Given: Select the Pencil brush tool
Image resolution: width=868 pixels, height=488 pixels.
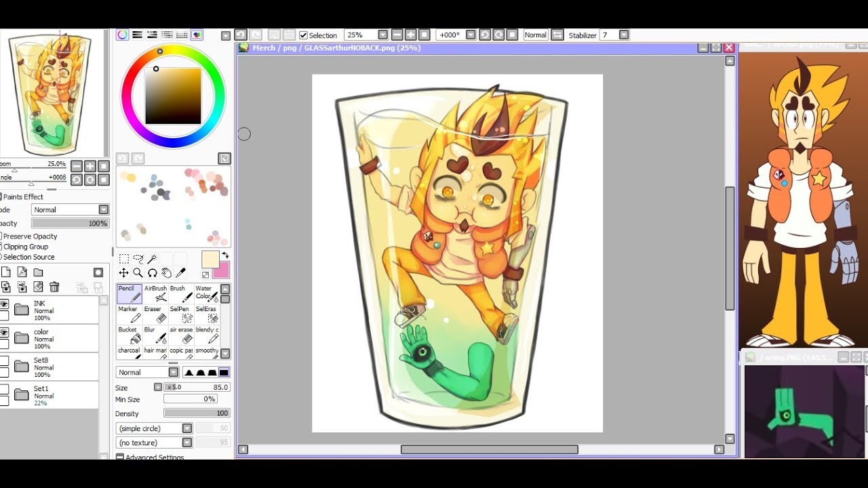Looking at the screenshot, I should point(129,293).
